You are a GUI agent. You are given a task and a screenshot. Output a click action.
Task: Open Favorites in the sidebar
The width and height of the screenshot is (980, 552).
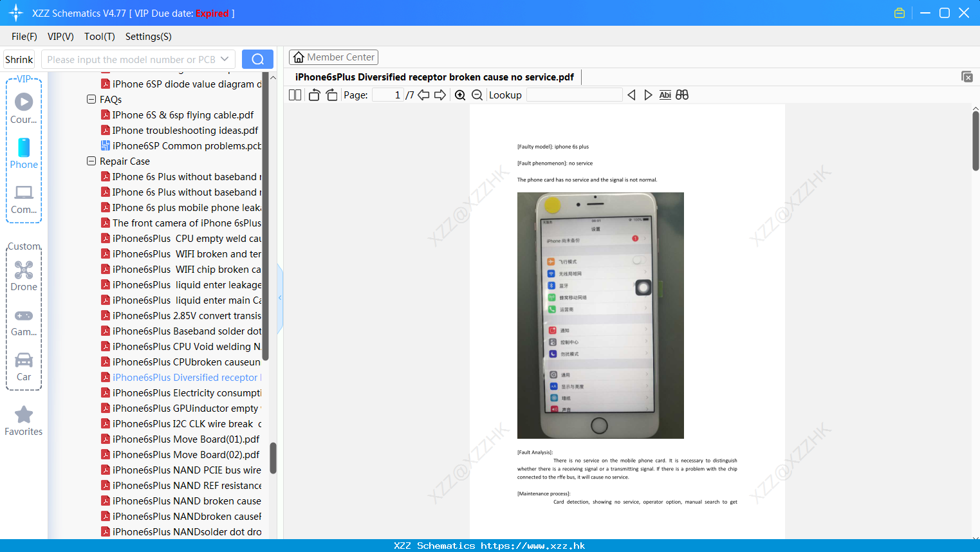[x=24, y=421]
